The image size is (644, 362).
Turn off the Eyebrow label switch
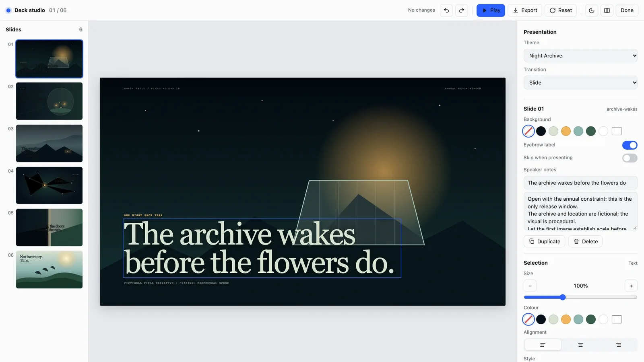click(x=630, y=145)
